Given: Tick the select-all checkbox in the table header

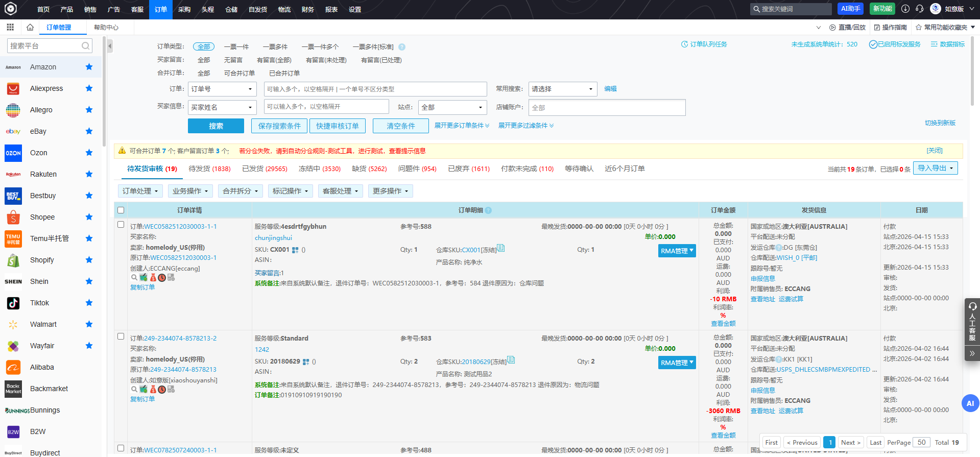Looking at the screenshot, I should point(121,210).
